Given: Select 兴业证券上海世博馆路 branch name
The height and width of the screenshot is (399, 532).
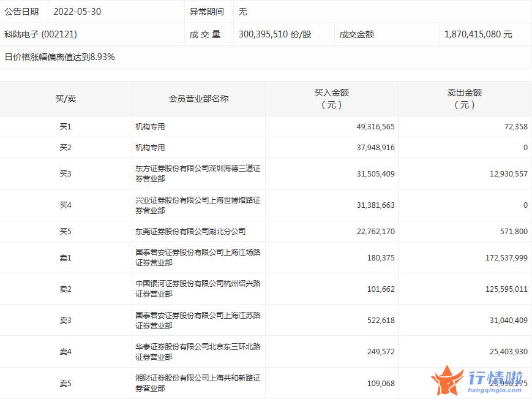Looking at the screenshot, I should click(x=198, y=205).
